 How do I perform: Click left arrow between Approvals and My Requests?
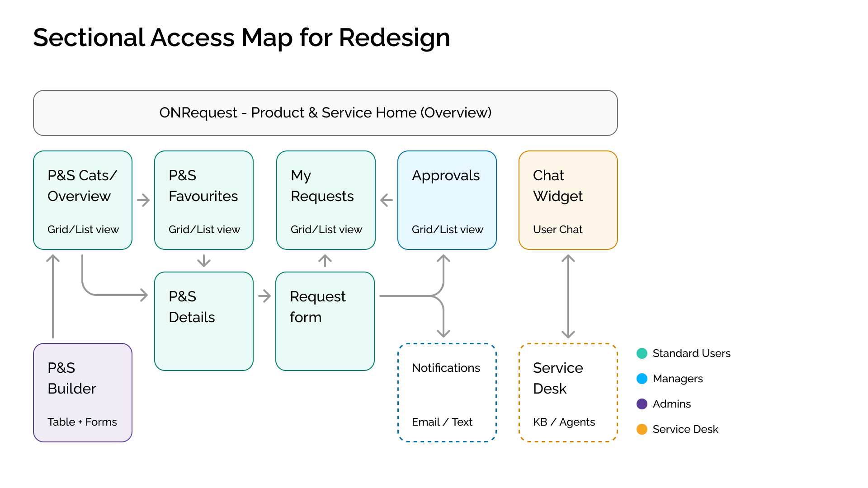coord(387,200)
